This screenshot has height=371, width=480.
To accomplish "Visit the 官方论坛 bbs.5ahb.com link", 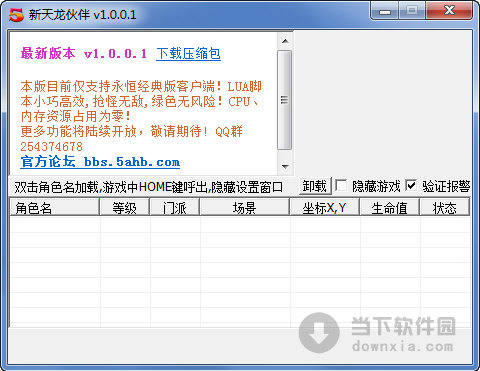I will pos(100,162).
